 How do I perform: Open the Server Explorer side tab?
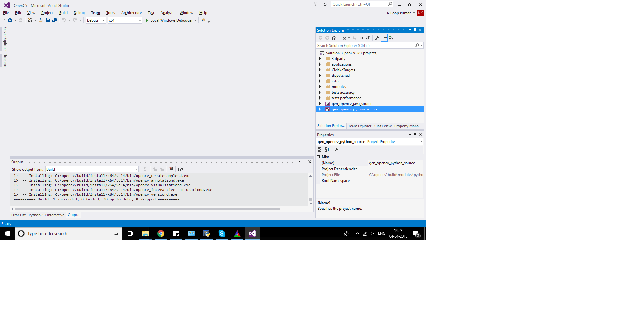pos(5,38)
